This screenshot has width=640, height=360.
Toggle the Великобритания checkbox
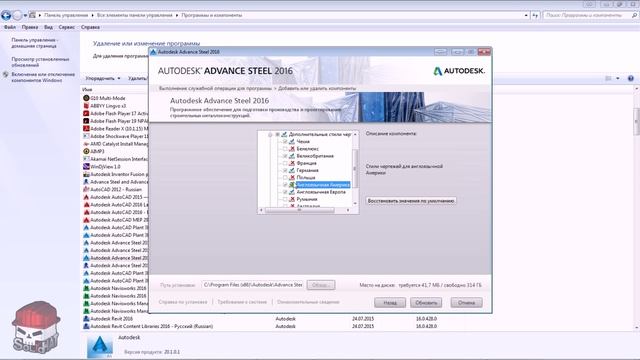click(285, 156)
